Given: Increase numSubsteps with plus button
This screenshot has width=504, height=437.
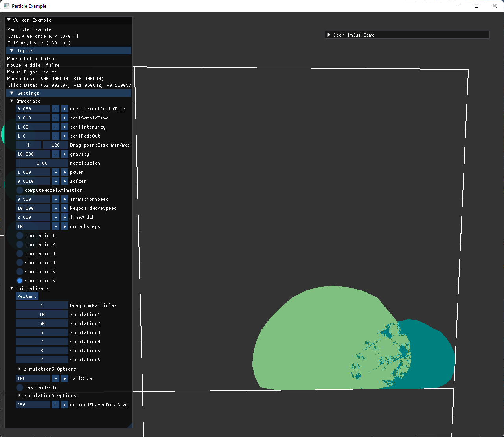Looking at the screenshot, I should 64,226.
